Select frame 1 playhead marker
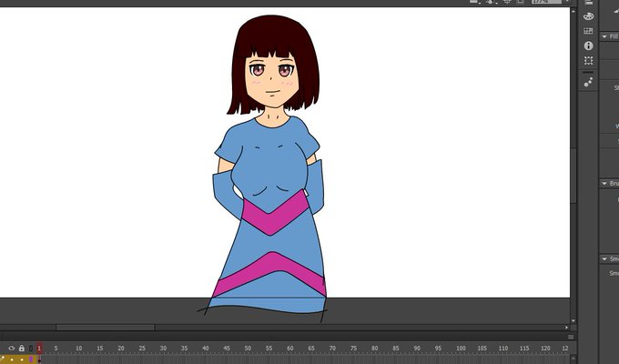 tap(39, 348)
